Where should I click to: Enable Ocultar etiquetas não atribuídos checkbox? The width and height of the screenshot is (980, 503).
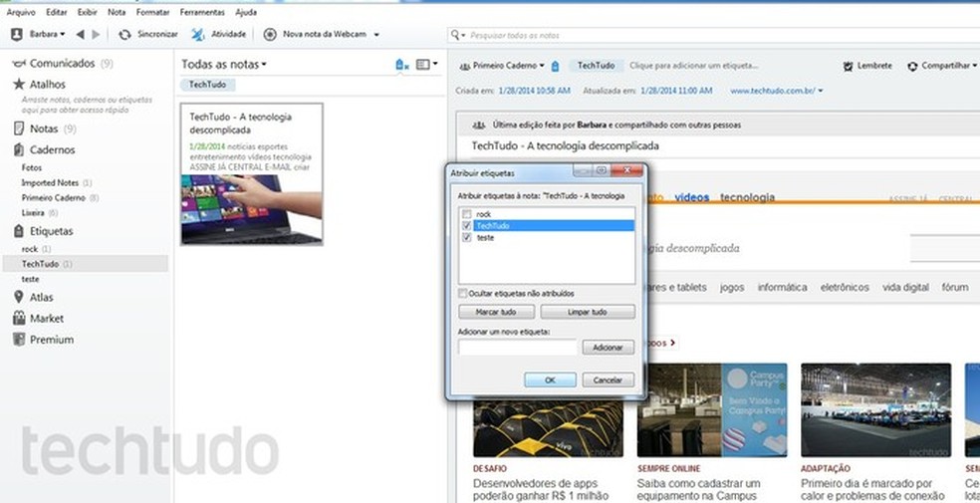pyautogui.click(x=463, y=293)
